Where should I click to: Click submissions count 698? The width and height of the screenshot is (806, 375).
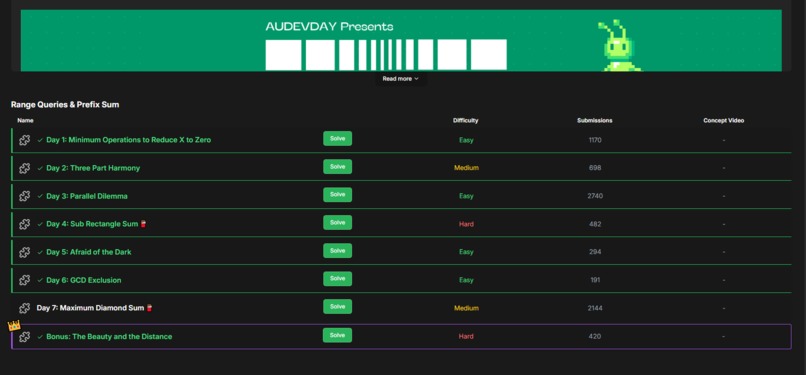pyautogui.click(x=595, y=168)
